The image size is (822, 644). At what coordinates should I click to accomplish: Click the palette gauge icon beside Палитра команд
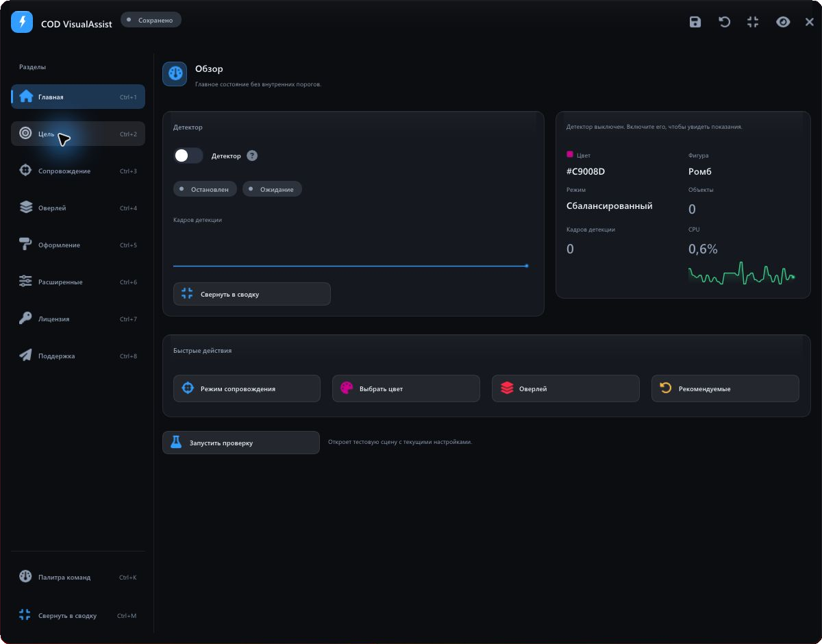[x=25, y=577]
